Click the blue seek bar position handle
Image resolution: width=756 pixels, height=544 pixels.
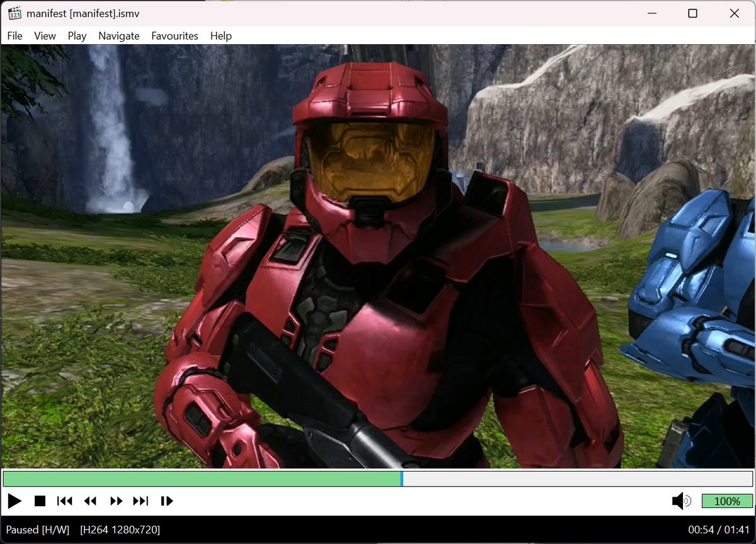coord(402,478)
